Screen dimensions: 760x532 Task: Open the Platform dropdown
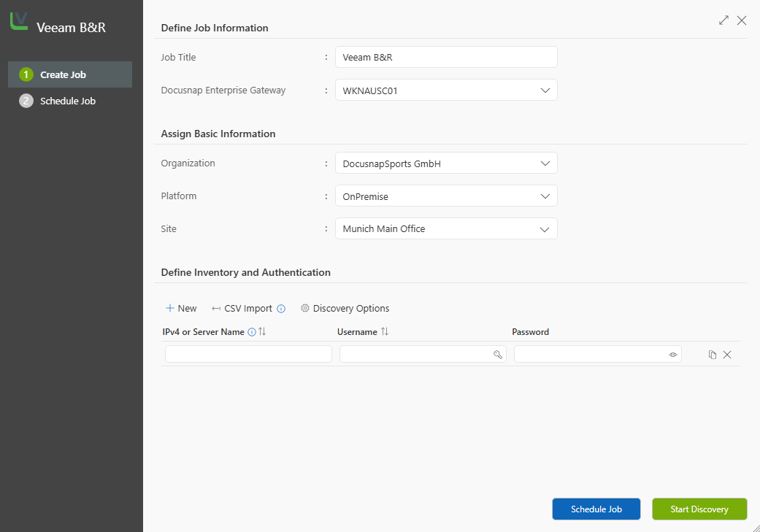[446, 196]
